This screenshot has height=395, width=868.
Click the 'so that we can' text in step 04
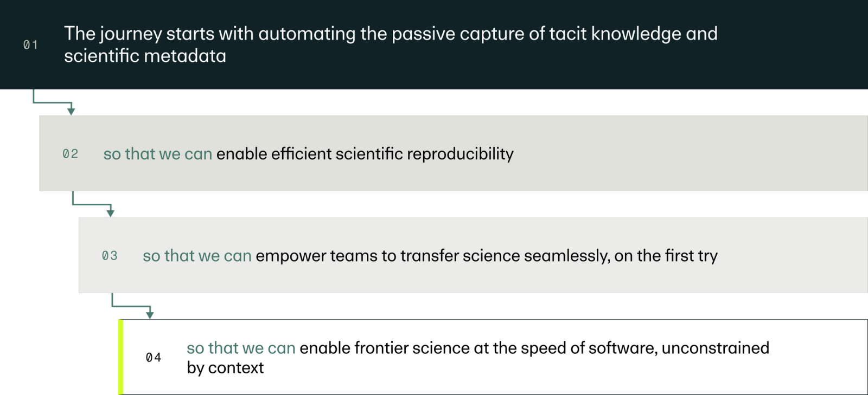[x=241, y=348]
